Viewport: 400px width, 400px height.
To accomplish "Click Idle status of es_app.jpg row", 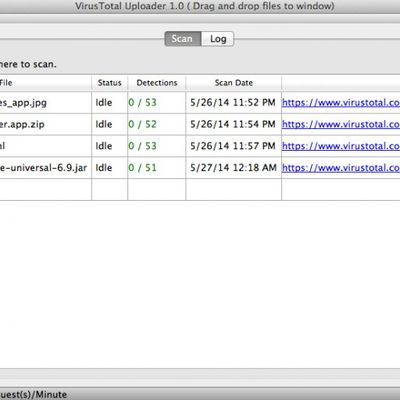I will [104, 103].
